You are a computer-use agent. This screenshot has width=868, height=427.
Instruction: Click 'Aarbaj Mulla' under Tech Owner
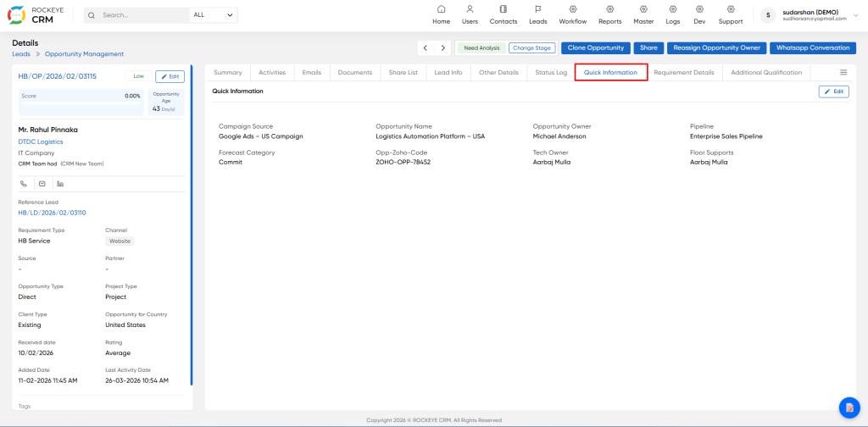coord(551,162)
